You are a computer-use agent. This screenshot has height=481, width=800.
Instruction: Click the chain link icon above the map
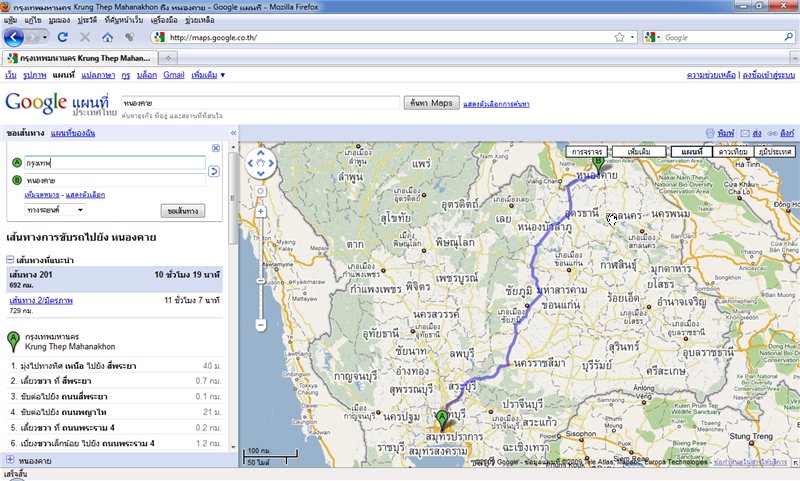point(772,133)
